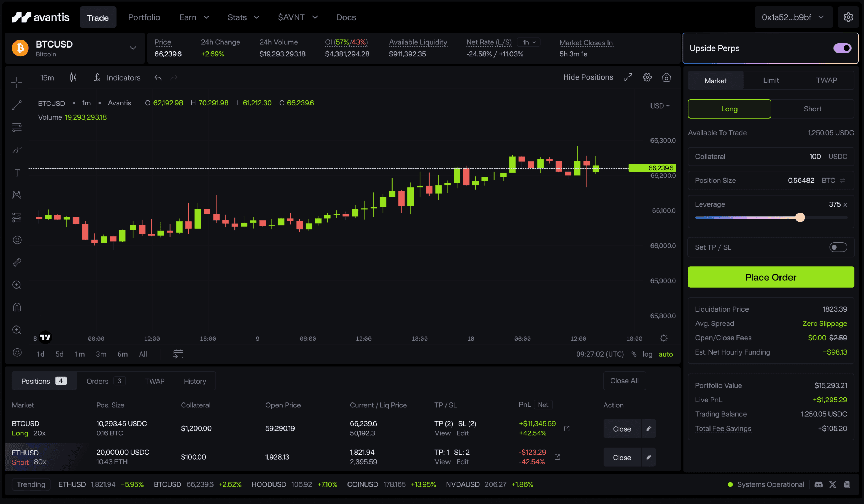Open chart settings gear
Viewport: 864px width, 504px height.
click(647, 77)
